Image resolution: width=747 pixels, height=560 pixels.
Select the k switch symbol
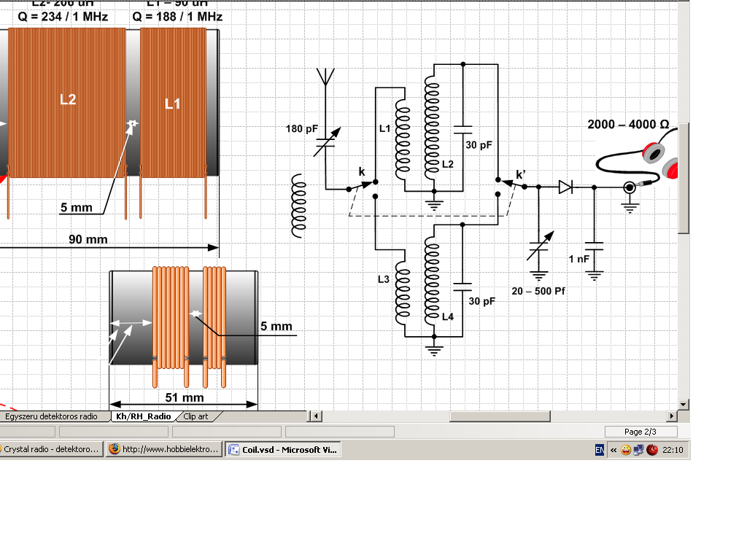(362, 187)
